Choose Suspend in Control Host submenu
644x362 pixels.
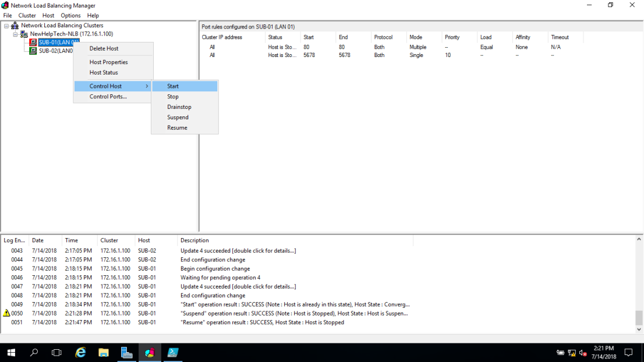click(x=185, y=118)
